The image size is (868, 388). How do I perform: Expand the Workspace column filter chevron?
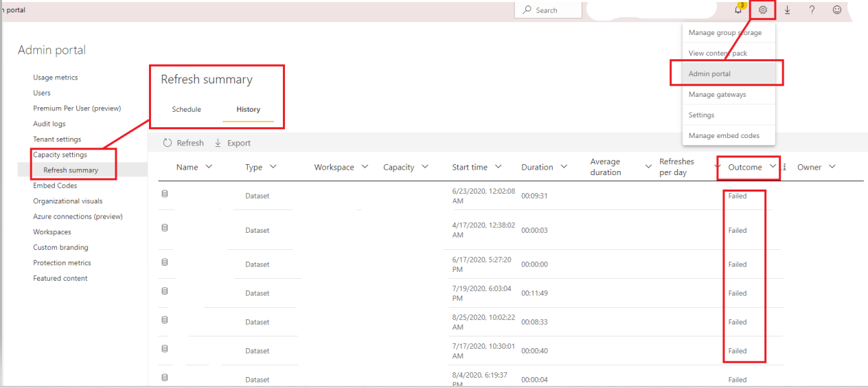tap(365, 167)
